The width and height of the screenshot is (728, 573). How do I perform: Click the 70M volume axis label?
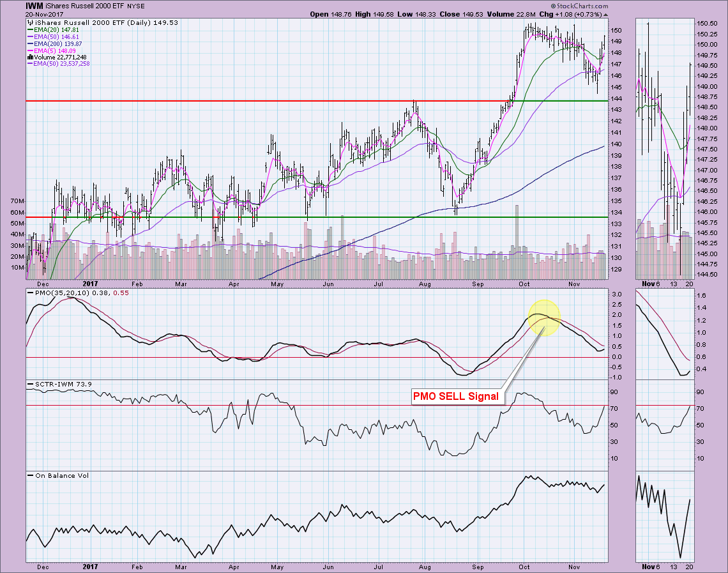(17, 201)
